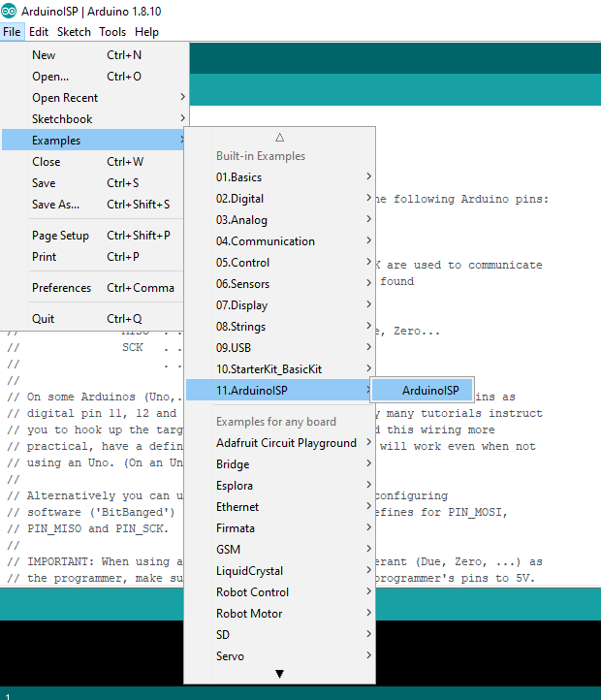Expand the Robot Control examples
This screenshot has width=601, height=700.
[279, 592]
